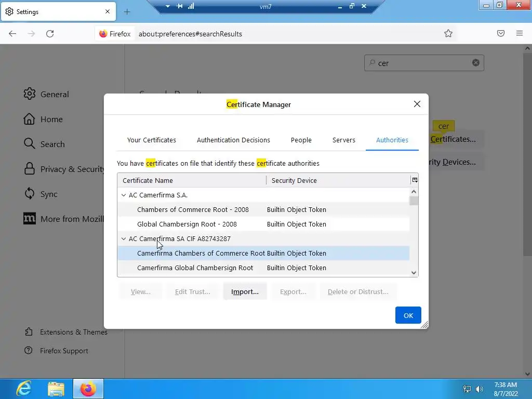Image resolution: width=532 pixels, height=399 pixels.
Task: Click settings page scroll up arrow
Action: point(527,48)
